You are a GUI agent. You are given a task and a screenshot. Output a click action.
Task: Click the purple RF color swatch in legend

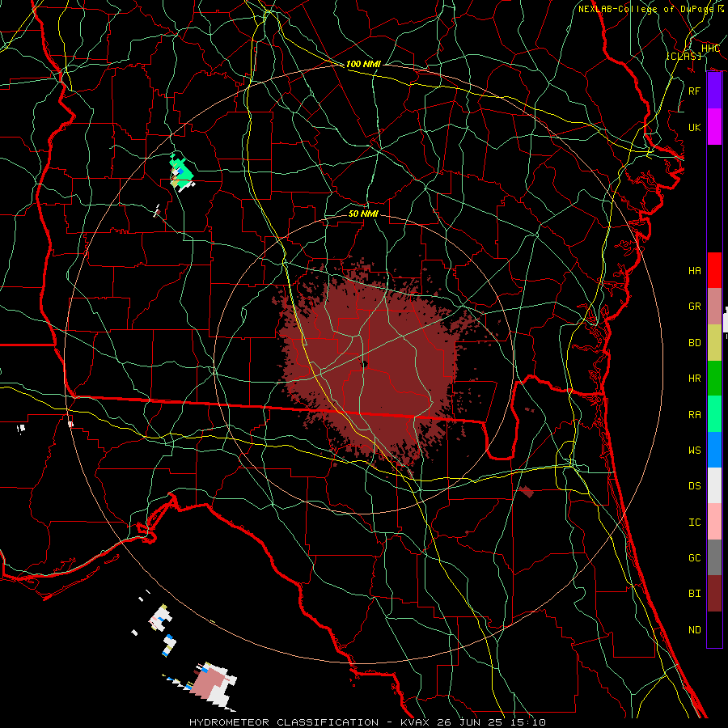click(714, 91)
